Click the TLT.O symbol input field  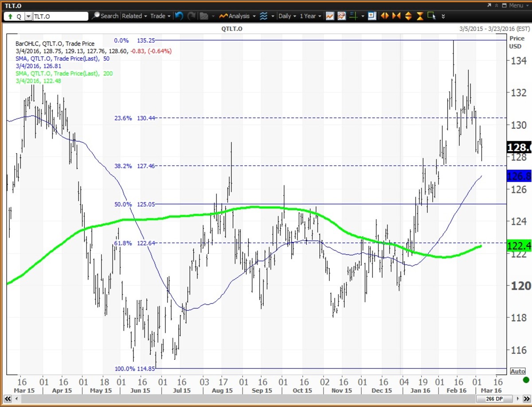pos(61,16)
